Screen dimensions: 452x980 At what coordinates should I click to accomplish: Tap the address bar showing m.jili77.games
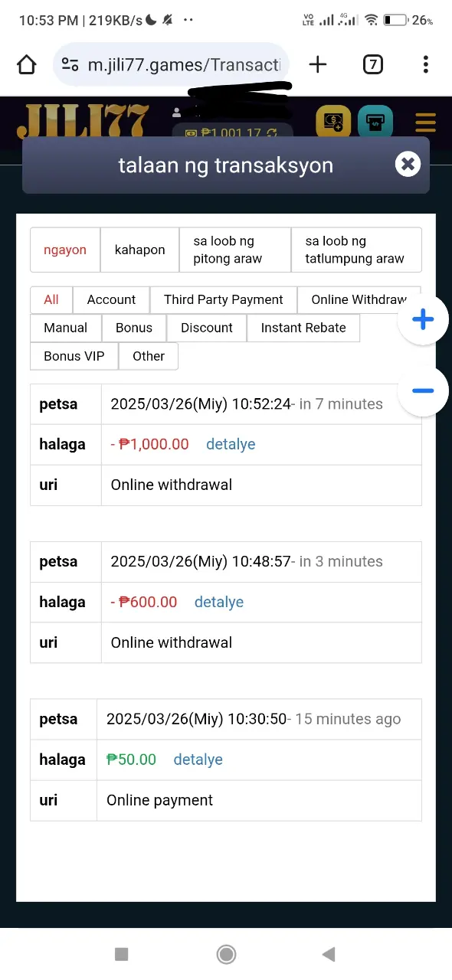172,65
